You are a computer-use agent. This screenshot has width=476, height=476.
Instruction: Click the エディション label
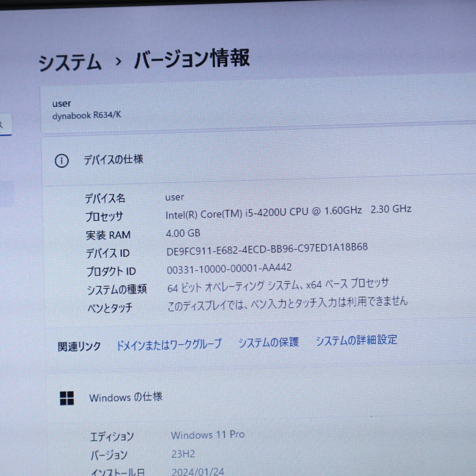[x=112, y=437]
